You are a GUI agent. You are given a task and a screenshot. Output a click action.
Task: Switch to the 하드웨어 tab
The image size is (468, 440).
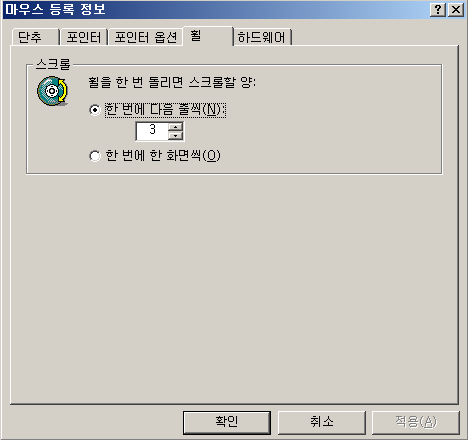tap(262, 37)
